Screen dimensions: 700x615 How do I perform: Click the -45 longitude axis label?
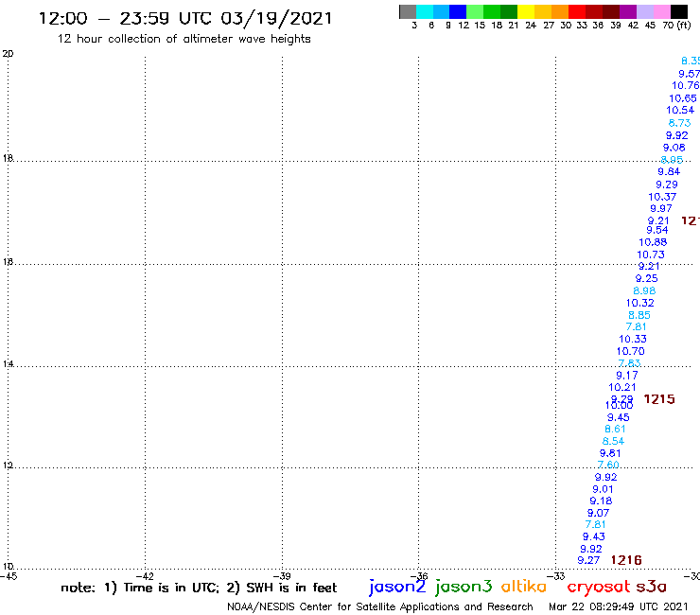pos(8,576)
